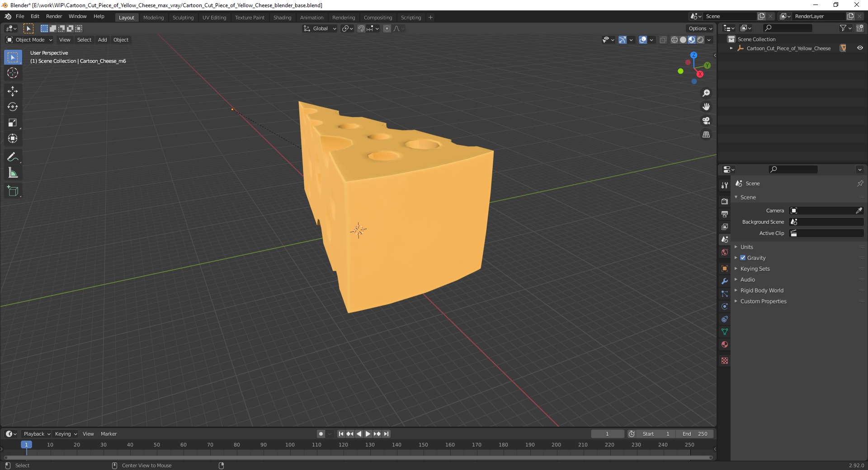Switch to Material Preview shading
Image resolution: width=868 pixels, height=470 pixels.
pyautogui.click(x=692, y=40)
